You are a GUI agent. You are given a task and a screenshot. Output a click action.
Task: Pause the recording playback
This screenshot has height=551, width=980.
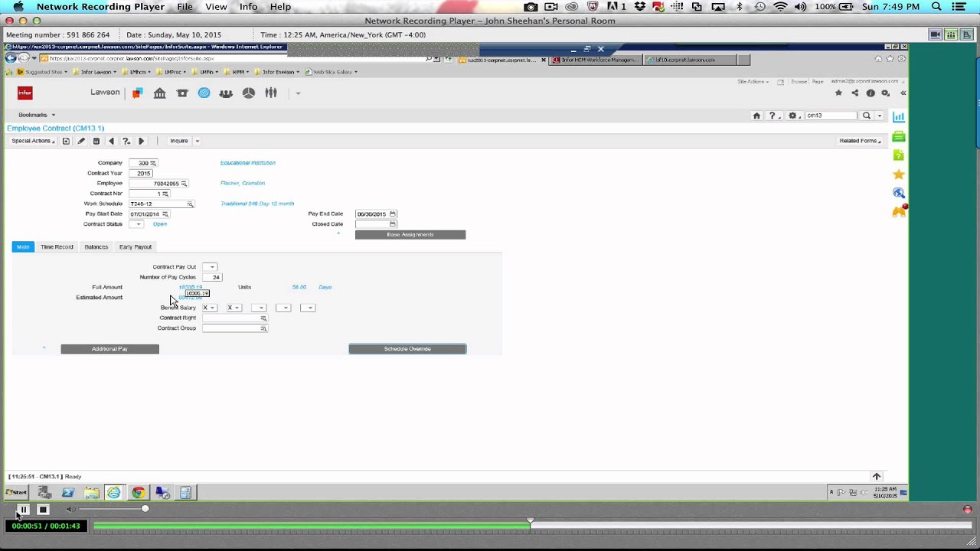pos(23,510)
